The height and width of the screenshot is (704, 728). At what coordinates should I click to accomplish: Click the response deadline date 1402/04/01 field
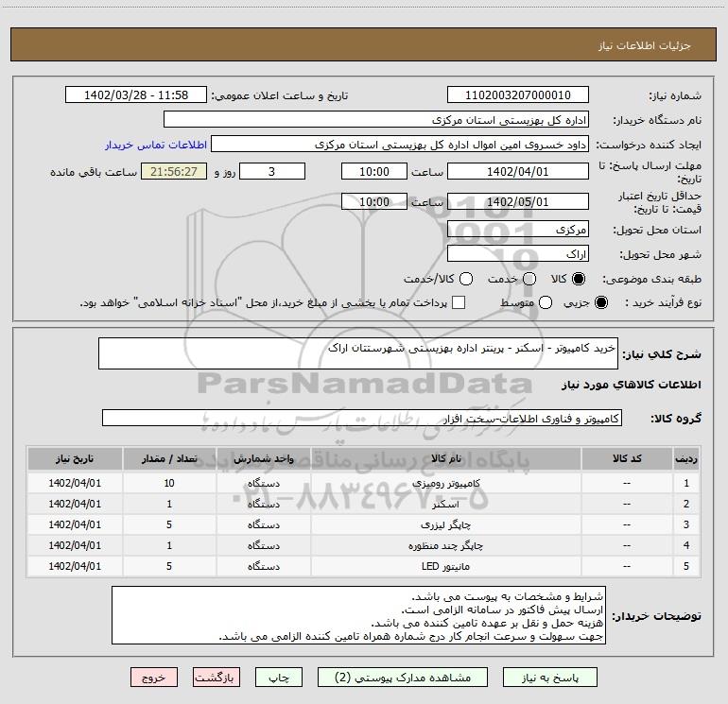pyautogui.click(x=518, y=171)
